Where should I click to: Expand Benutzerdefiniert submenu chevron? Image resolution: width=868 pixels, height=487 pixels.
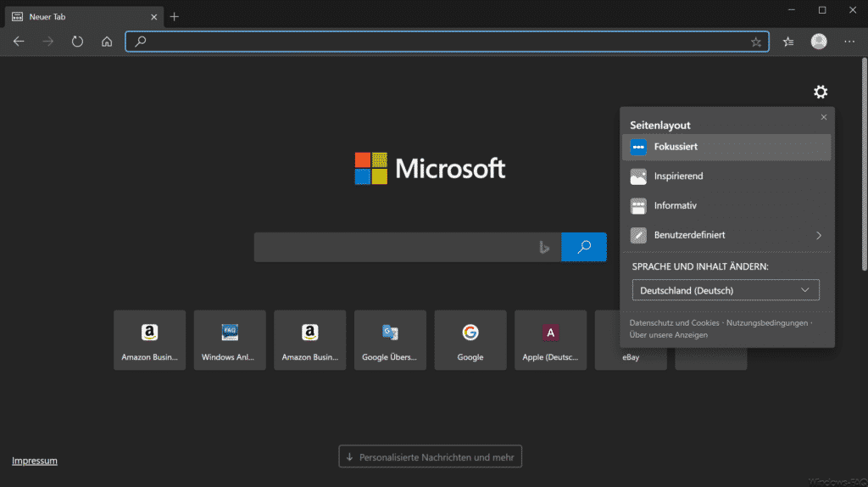[x=819, y=236]
